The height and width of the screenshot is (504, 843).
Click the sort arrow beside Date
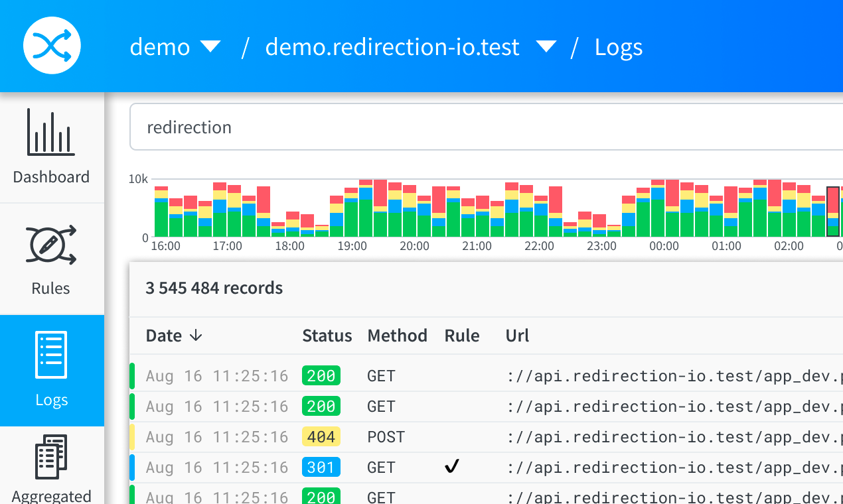pyautogui.click(x=196, y=336)
